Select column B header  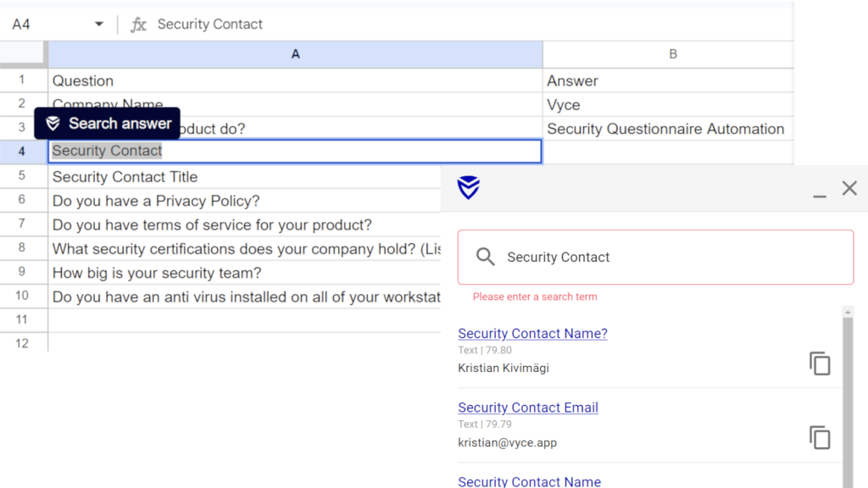pyautogui.click(x=668, y=54)
